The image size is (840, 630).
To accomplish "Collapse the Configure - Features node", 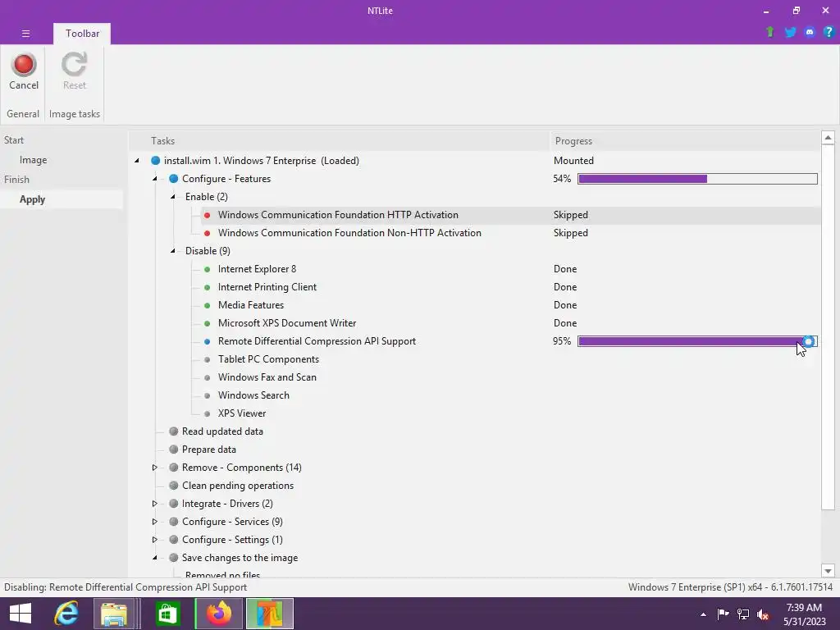I will pos(155,179).
